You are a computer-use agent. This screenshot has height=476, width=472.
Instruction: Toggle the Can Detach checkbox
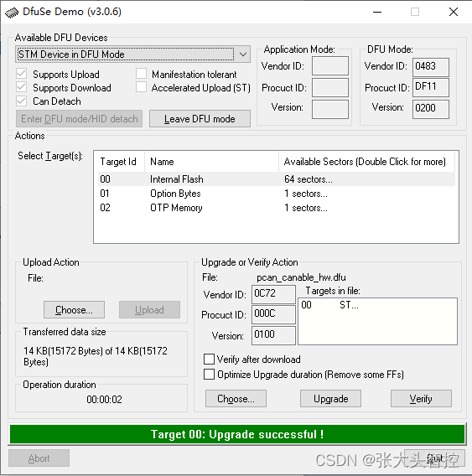[x=21, y=101]
